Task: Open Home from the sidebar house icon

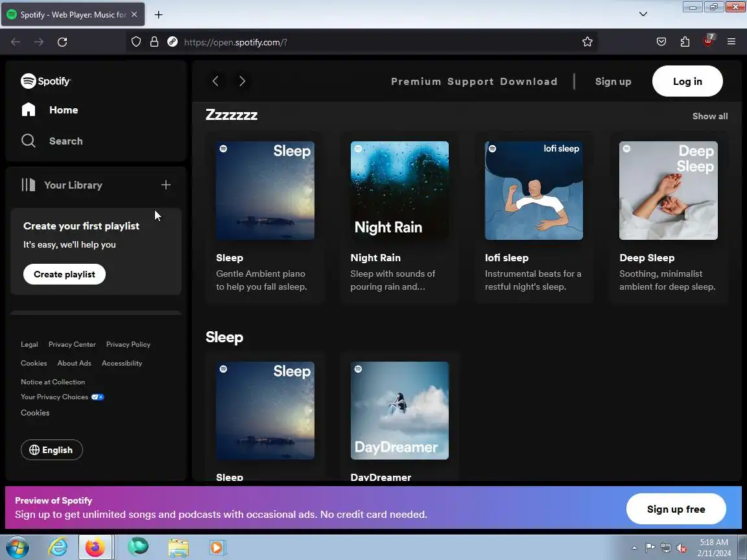Action: coord(29,110)
